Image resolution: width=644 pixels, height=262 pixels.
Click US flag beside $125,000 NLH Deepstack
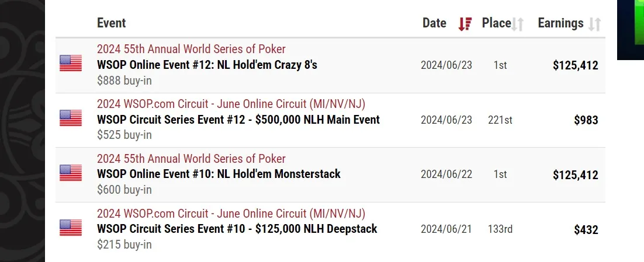[x=71, y=228]
